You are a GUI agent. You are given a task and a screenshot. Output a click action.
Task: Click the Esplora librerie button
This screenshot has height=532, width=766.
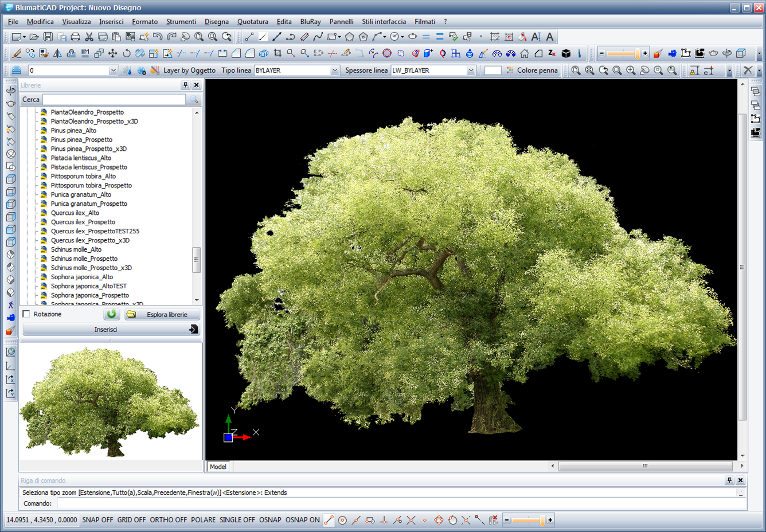162,314
